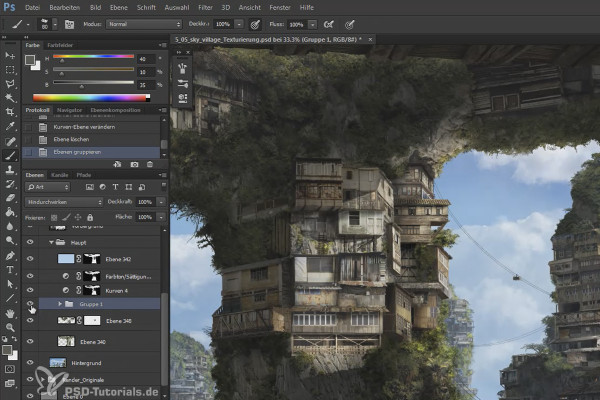Select the Dodge tool
This screenshot has height=400, width=600.
tap(10, 240)
